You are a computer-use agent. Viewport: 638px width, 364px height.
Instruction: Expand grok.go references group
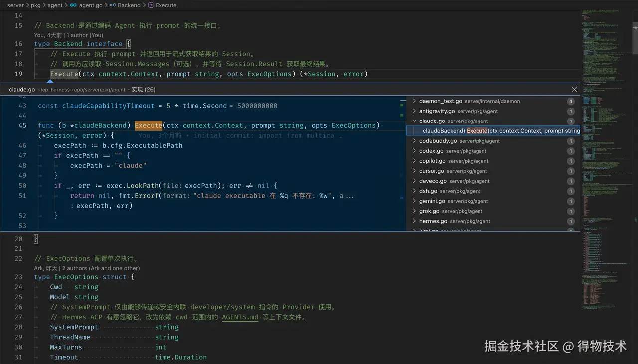coord(414,211)
